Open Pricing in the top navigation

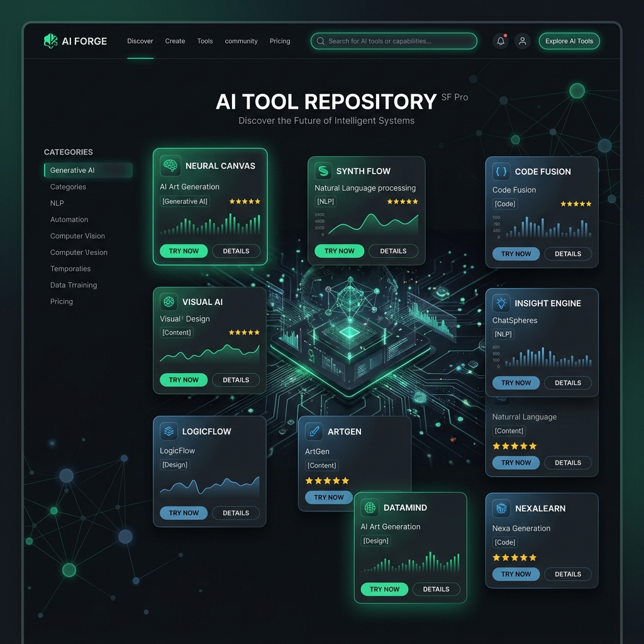click(x=280, y=41)
